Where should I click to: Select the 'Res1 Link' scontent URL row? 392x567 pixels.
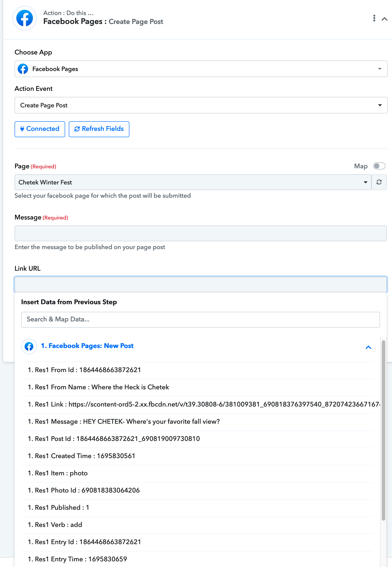click(x=197, y=404)
